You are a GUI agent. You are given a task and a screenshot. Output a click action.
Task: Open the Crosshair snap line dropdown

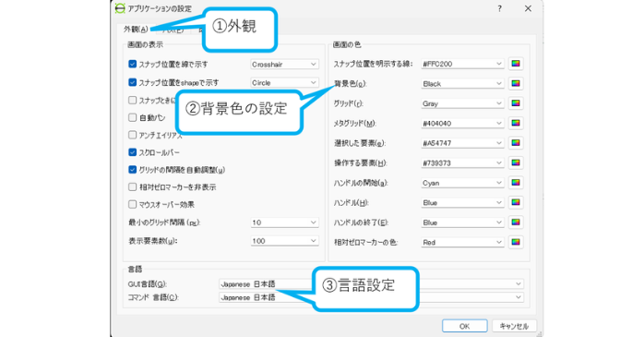click(x=284, y=64)
